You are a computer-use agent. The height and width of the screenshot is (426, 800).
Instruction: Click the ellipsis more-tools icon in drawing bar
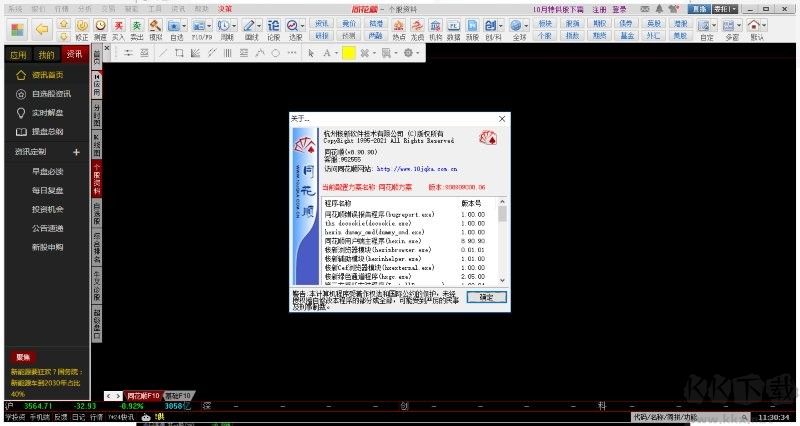tap(292, 53)
